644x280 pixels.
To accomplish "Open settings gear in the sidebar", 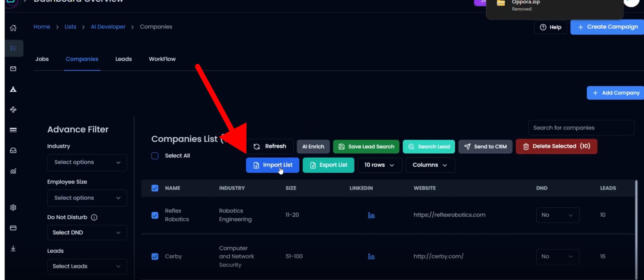I will pos(13,208).
